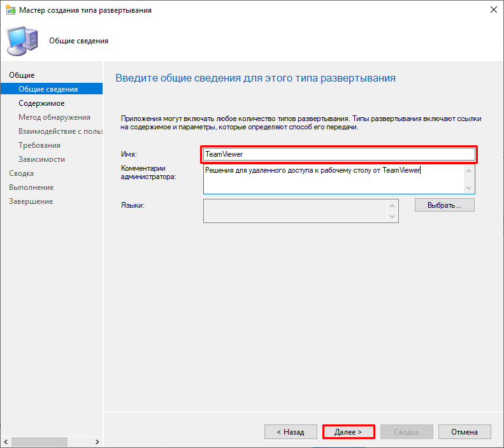Open the Общие сведения step
504x448 pixels.
click(x=52, y=89)
